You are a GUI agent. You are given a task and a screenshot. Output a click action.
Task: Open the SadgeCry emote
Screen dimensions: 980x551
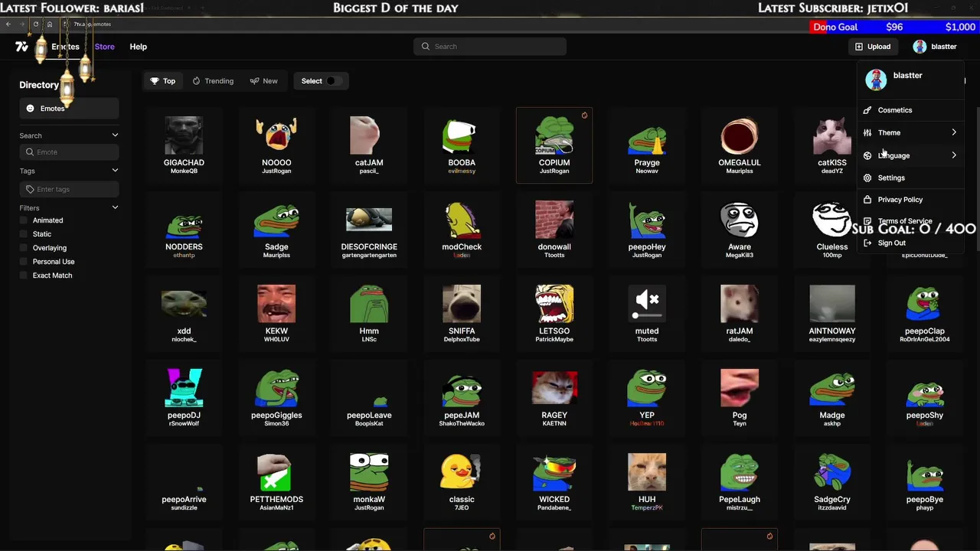pyautogui.click(x=832, y=482)
